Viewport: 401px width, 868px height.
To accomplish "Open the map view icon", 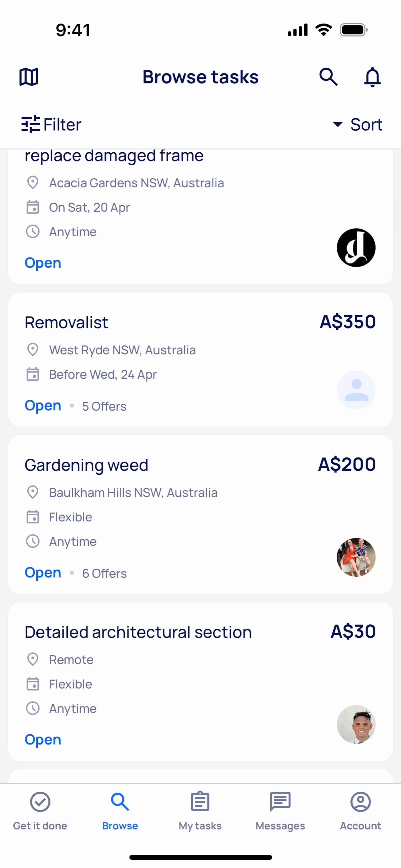I will [x=29, y=77].
